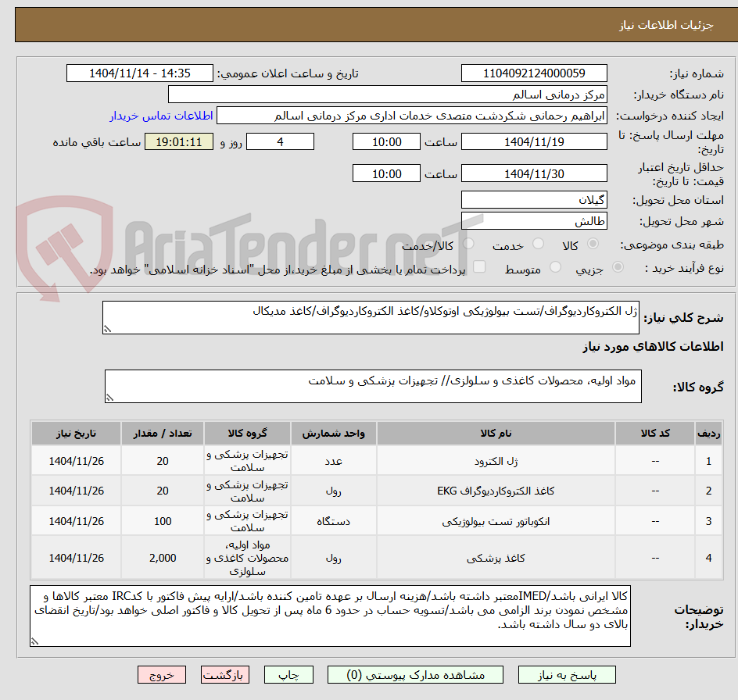Select 'انکوباتور تست بیولوژیکی' item cell
The height and width of the screenshot is (700, 738).
point(496,521)
